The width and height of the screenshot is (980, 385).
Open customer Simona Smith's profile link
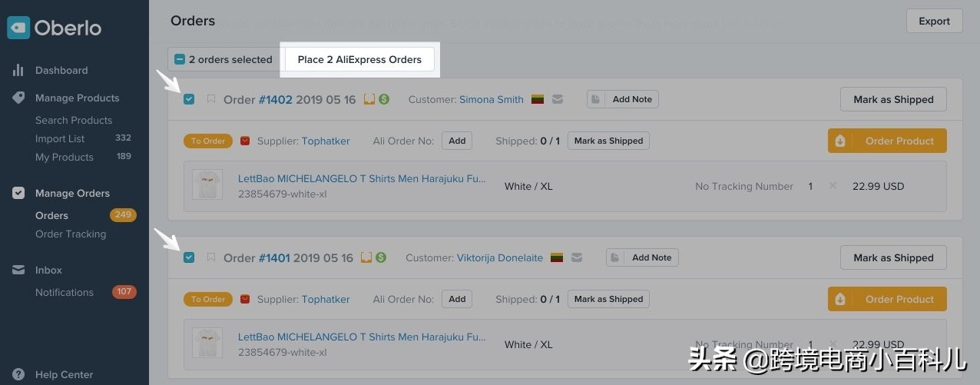click(492, 99)
